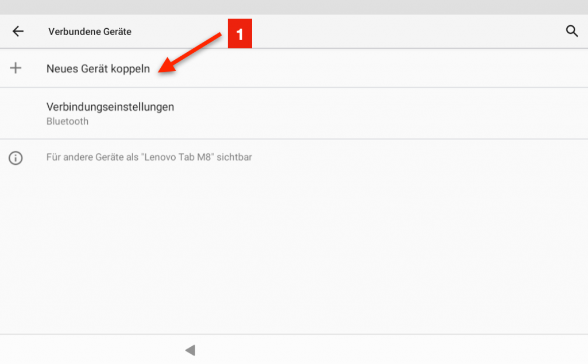This screenshot has width=588, height=364.
Task: Tap the info circle icon
Action: point(16,158)
